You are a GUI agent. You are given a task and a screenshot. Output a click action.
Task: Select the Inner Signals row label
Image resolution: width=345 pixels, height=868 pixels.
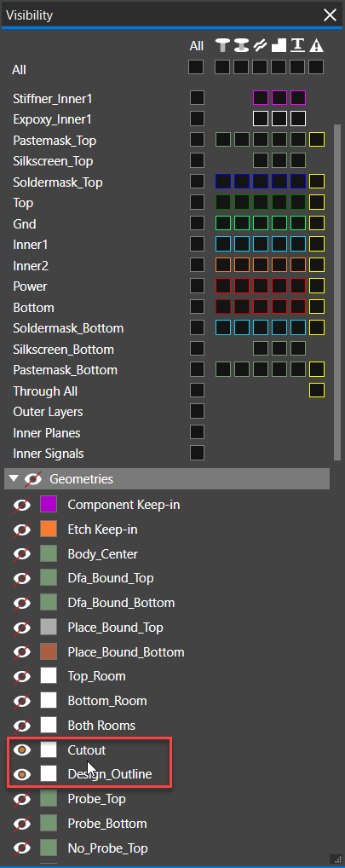click(49, 454)
